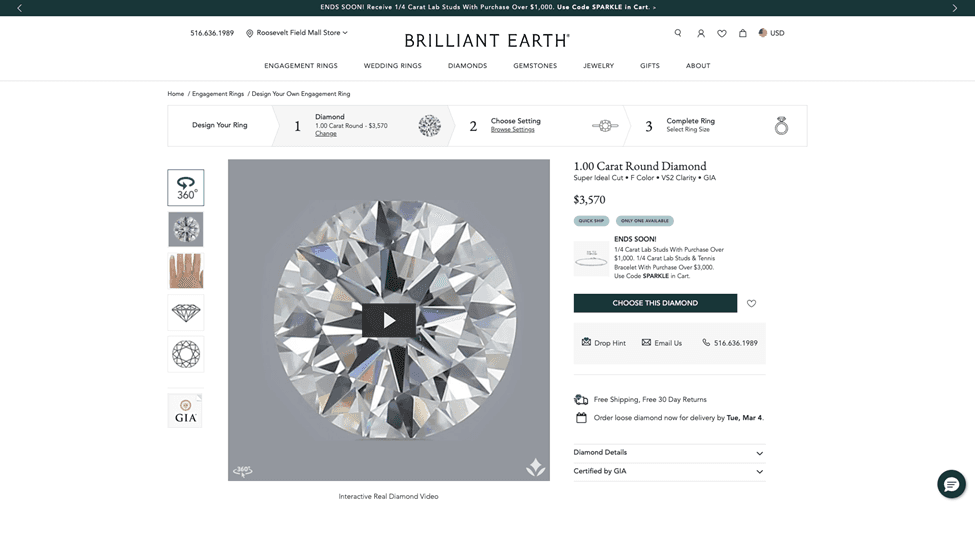Open the shopping bag icon

(x=742, y=33)
